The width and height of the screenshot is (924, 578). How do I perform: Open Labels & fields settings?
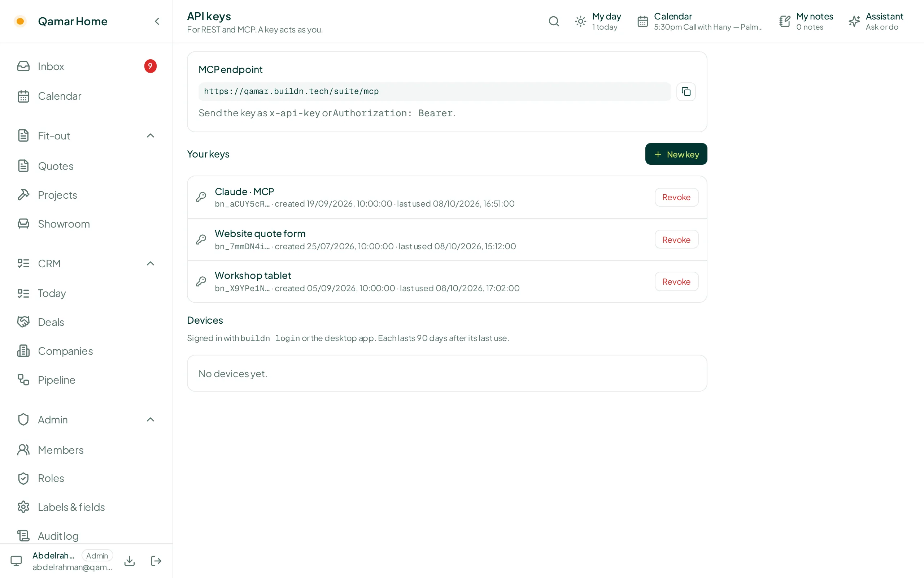point(86,507)
